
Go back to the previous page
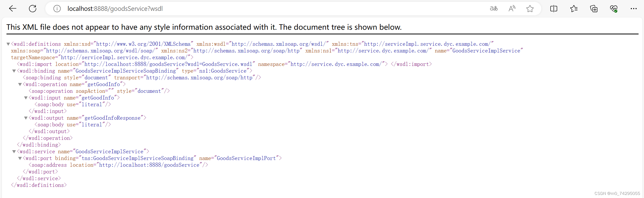point(12,9)
